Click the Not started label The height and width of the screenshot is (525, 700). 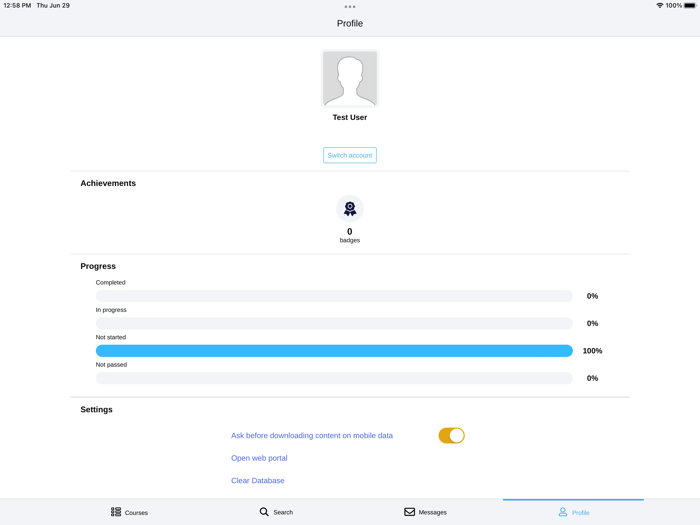(111, 338)
